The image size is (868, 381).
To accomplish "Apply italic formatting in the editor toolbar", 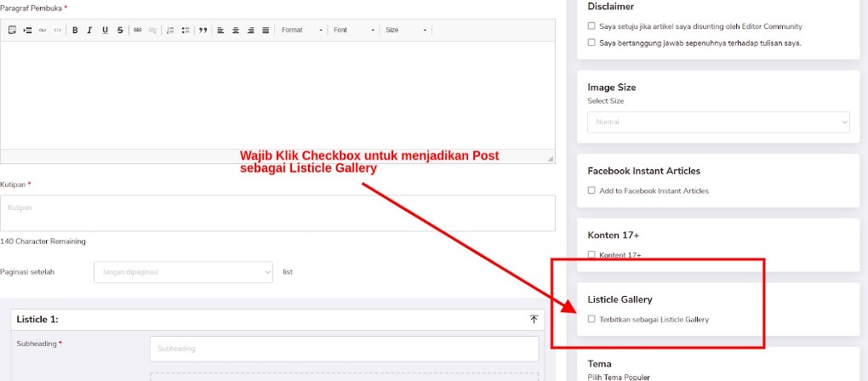I will [x=89, y=31].
